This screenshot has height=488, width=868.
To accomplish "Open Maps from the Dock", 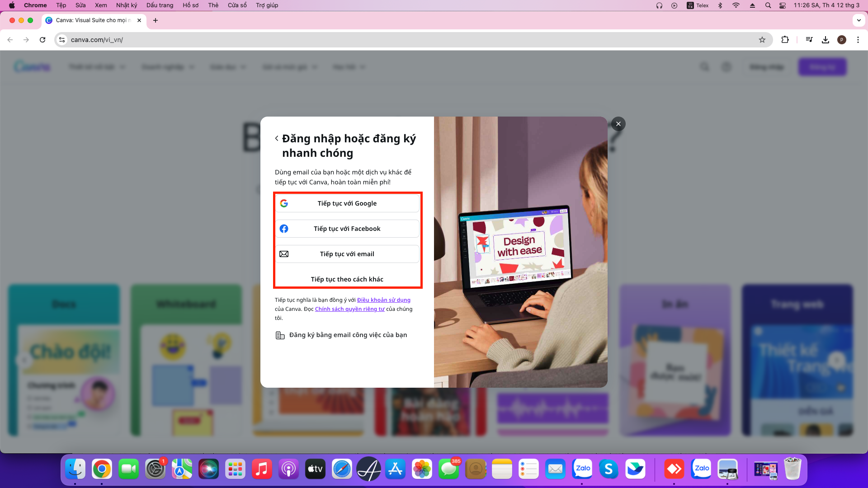I will tap(182, 469).
